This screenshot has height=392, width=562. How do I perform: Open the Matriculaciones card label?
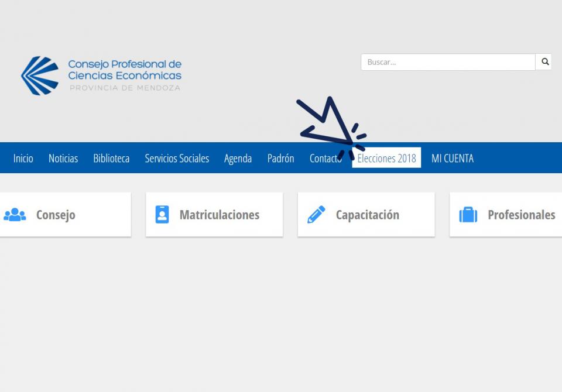[220, 215]
